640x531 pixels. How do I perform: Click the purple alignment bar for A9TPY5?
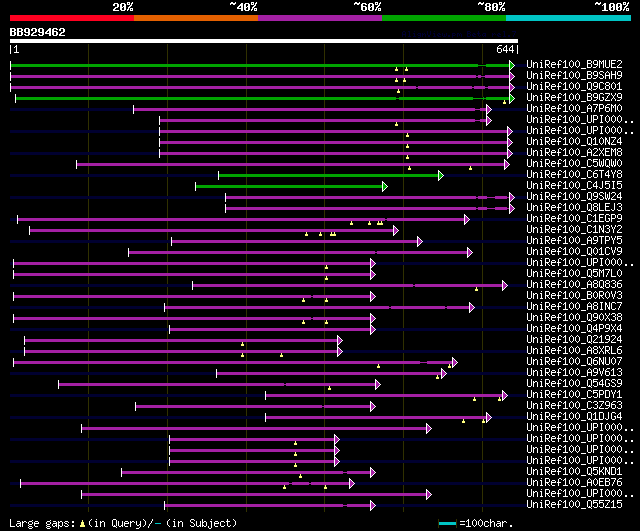(295, 242)
